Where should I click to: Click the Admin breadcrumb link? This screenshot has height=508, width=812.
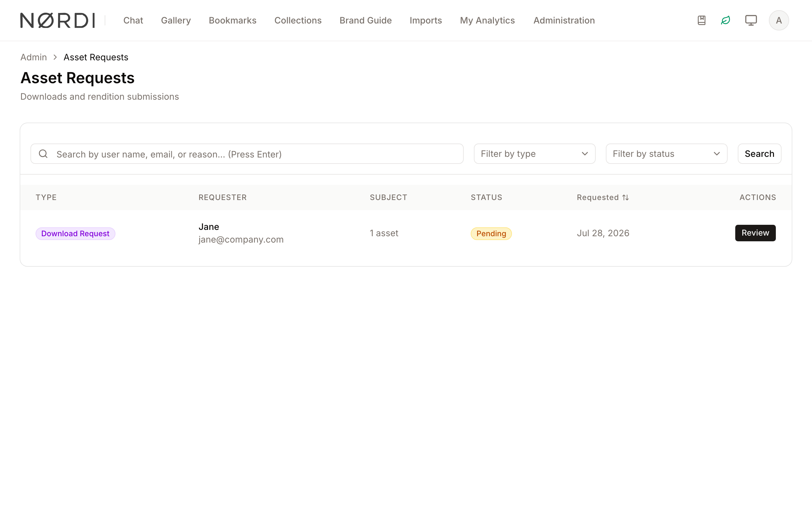tap(34, 57)
